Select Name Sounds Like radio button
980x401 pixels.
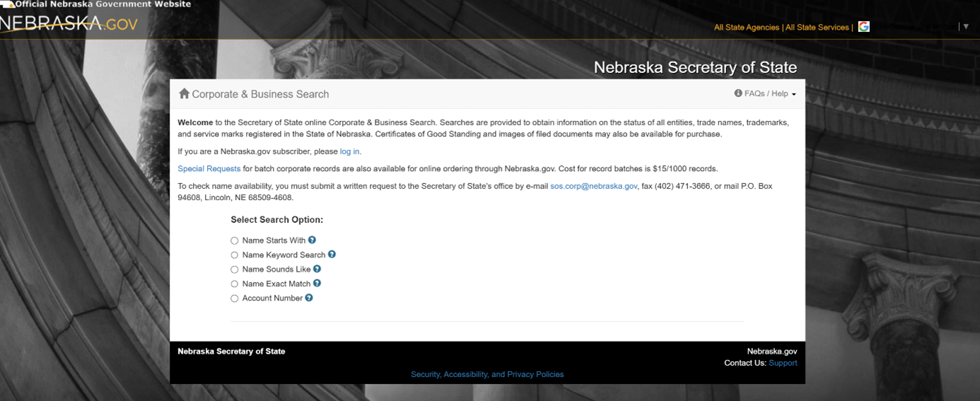pyautogui.click(x=235, y=269)
